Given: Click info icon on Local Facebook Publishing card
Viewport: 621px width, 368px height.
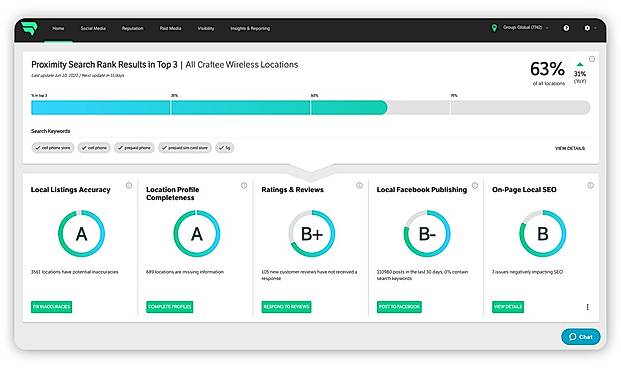Looking at the screenshot, I should [475, 185].
